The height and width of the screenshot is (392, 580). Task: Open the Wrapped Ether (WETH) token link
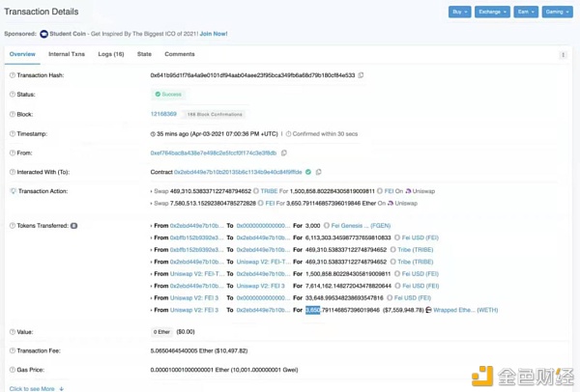coord(465,310)
